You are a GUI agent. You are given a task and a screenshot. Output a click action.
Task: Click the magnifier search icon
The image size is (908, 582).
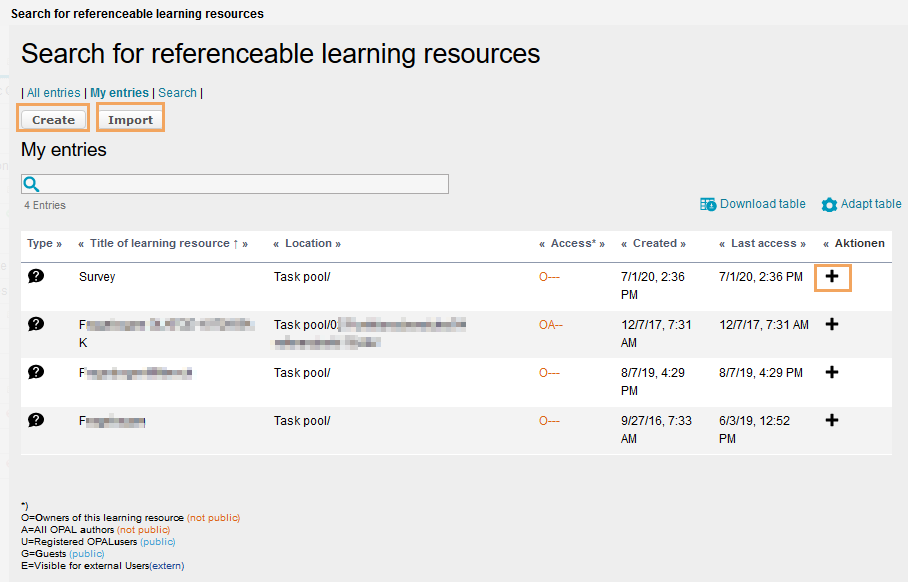pos(31,184)
